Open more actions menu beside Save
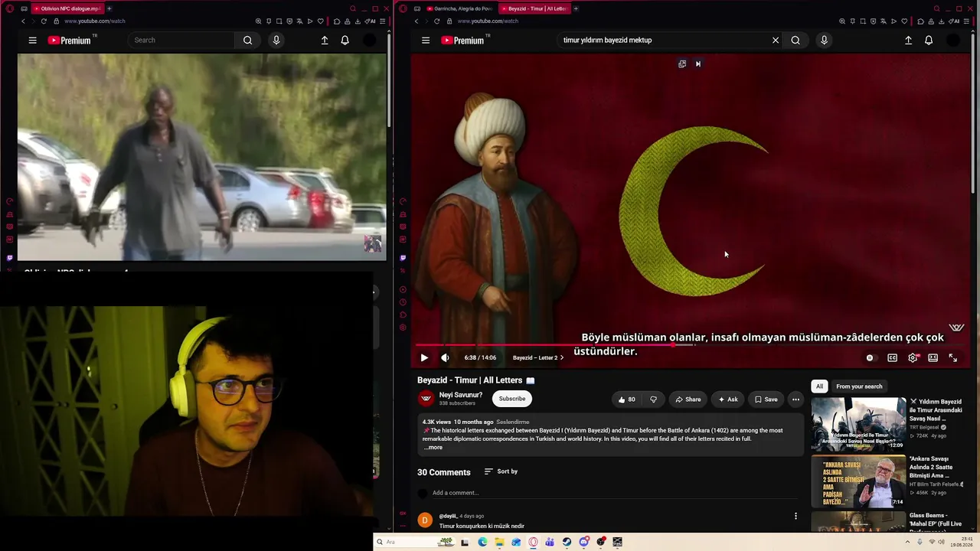Viewport: 980px width, 551px height. tap(795, 399)
